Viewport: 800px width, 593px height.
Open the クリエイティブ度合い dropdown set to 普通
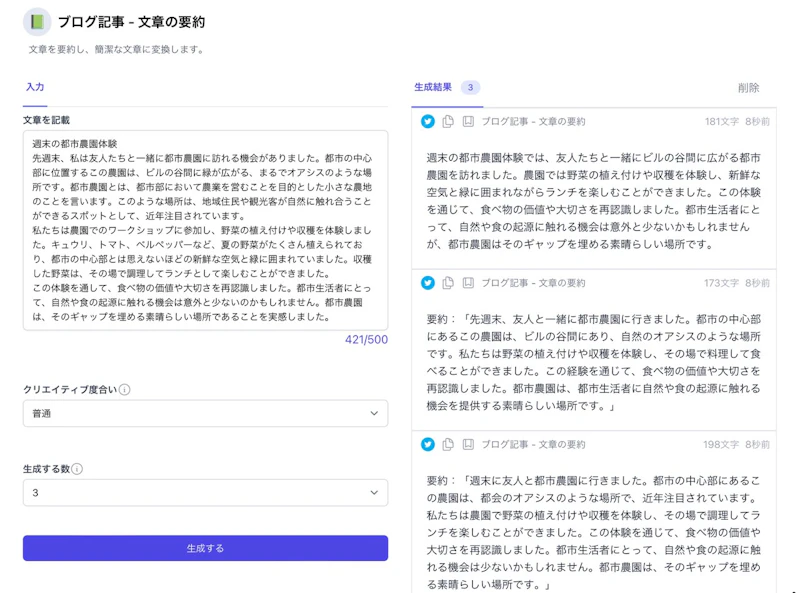click(x=205, y=413)
